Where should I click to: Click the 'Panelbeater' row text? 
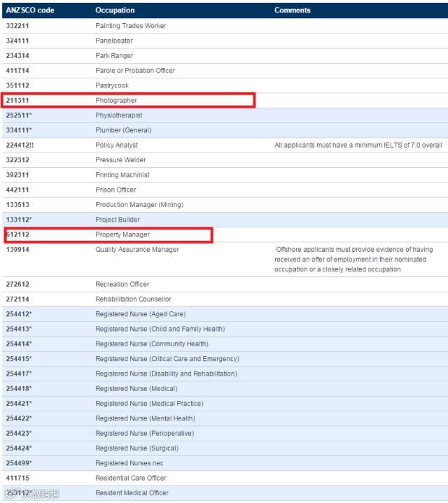point(114,41)
